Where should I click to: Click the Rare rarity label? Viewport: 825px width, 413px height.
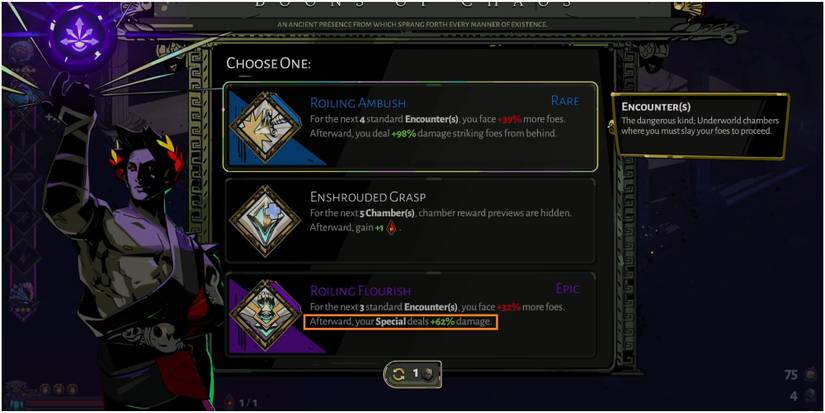click(x=566, y=100)
